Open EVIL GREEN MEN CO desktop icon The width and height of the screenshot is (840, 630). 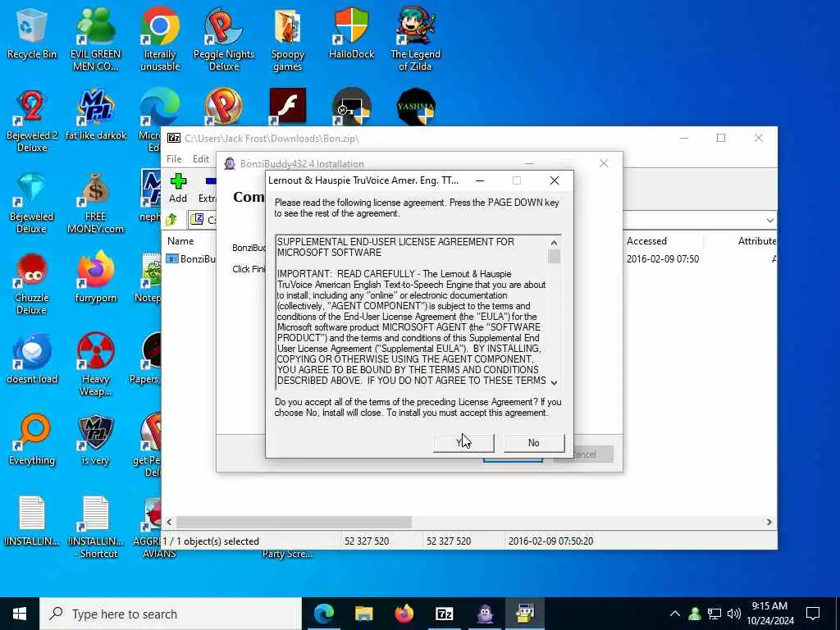(95, 39)
